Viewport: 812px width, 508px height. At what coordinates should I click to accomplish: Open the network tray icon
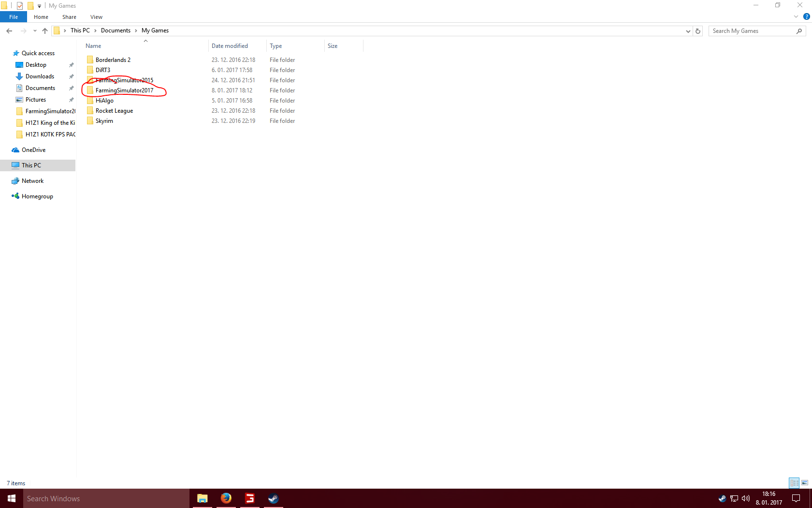point(734,498)
